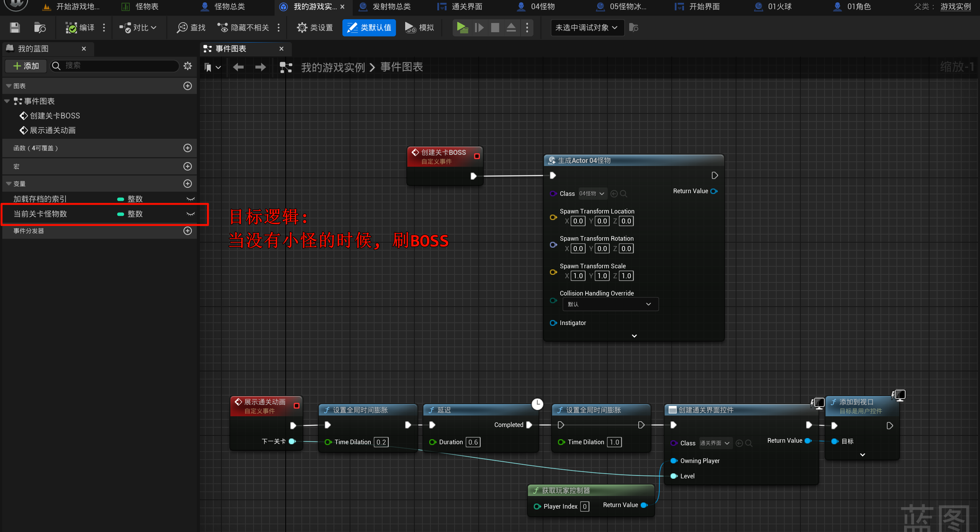
Task: Click the browse to asset icon
Action: coord(39,28)
